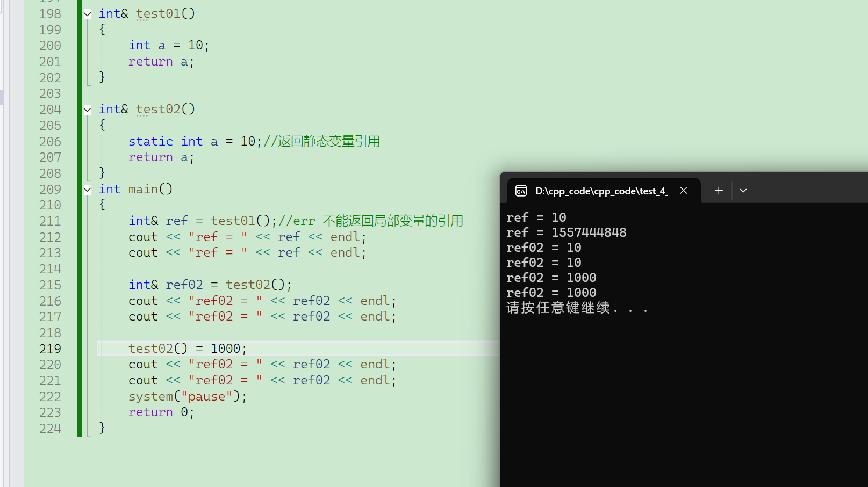Image resolution: width=868 pixels, height=487 pixels.
Task: Click the cout statement on line 212
Action: 247,237
